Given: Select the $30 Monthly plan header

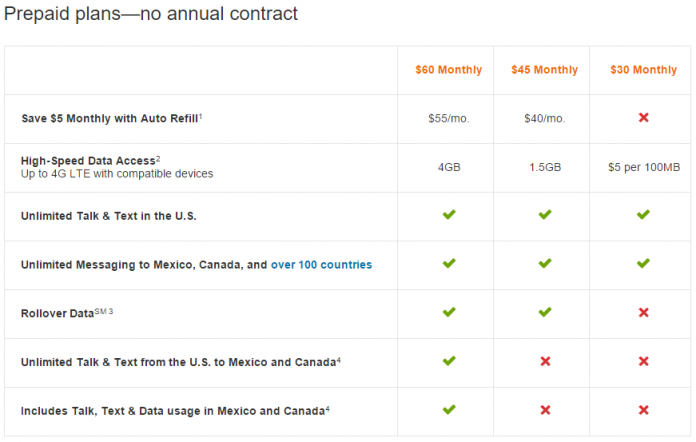Looking at the screenshot, I should coord(644,70).
